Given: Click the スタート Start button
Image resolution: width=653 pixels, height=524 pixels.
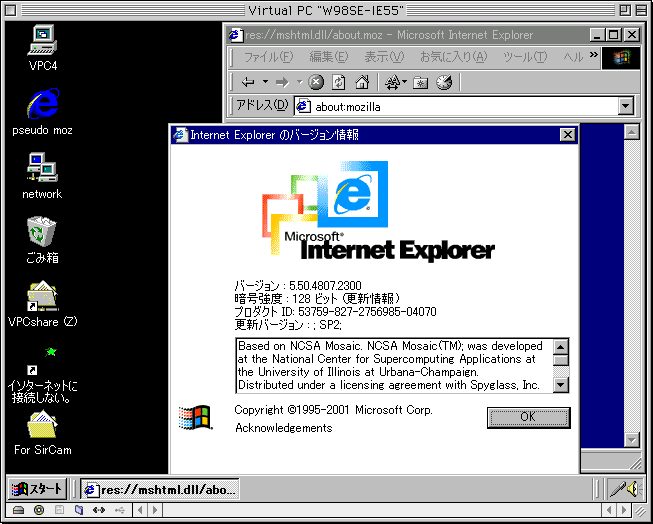Looking at the screenshot, I should pyautogui.click(x=37, y=489).
